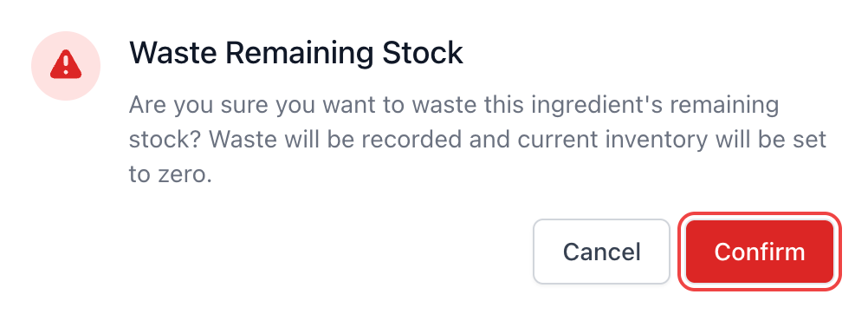The width and height of the screenshot is (868, 314).
Task: Click the "Waste Remaining Stock" dialog title
Action: point(295,53)
